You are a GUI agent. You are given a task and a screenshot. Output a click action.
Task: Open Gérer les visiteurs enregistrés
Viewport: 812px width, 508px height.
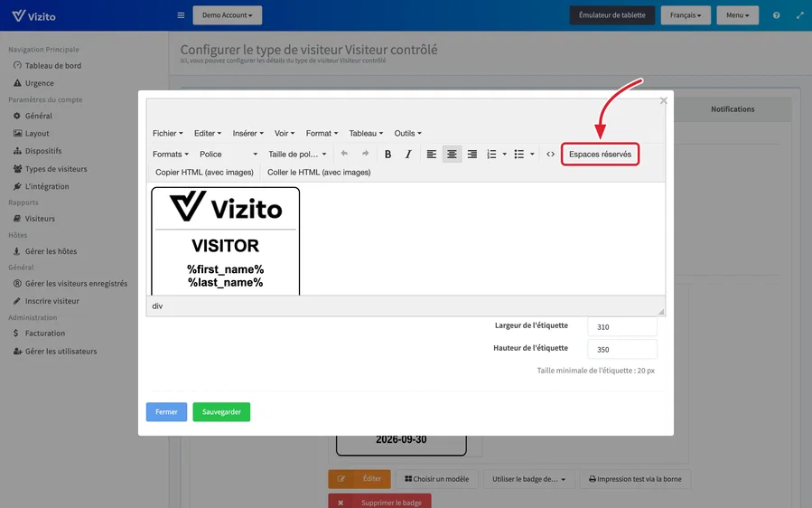point(70,283)
